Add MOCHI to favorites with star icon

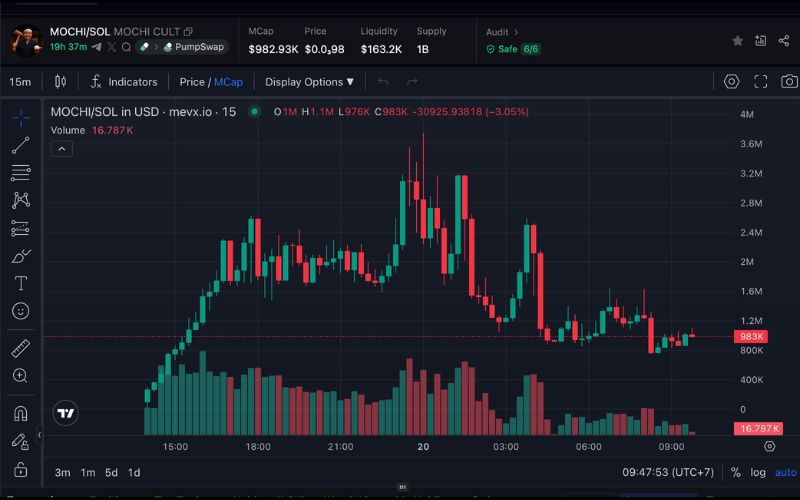tap(737, 41)
